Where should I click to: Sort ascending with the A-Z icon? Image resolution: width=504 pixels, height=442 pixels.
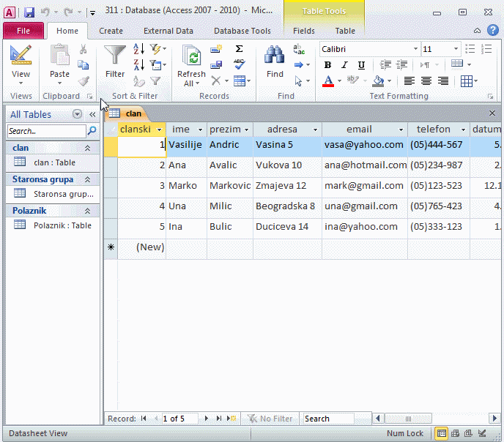(x=138, y=49)
